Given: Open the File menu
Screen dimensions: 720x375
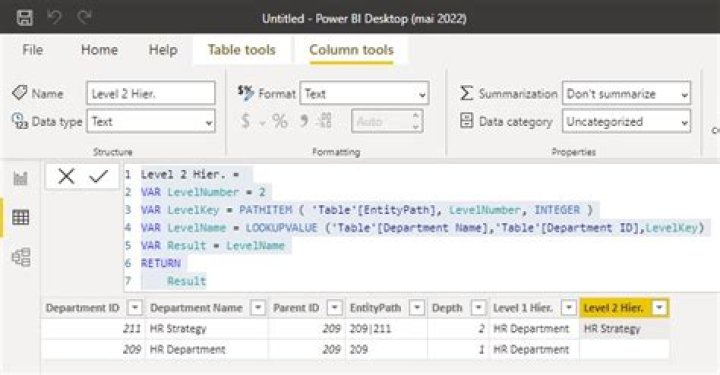Looking at the screenshot, I should point(33,50).
